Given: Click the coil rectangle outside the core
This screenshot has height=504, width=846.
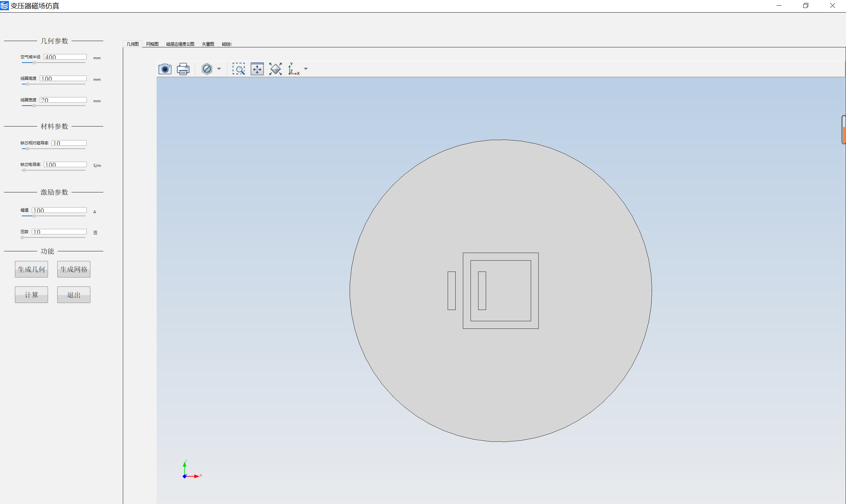Looking at the screenshot, I should tap(452, 291).
